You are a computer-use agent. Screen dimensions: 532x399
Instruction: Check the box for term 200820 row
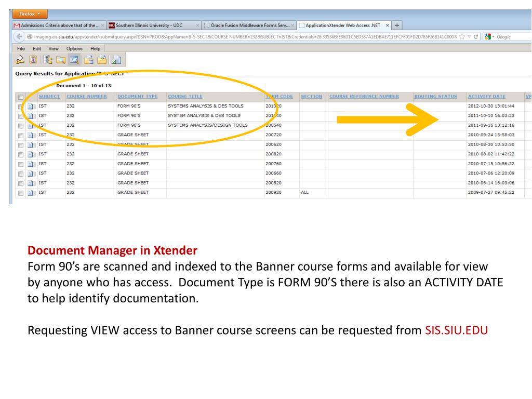tap(21, 155)
